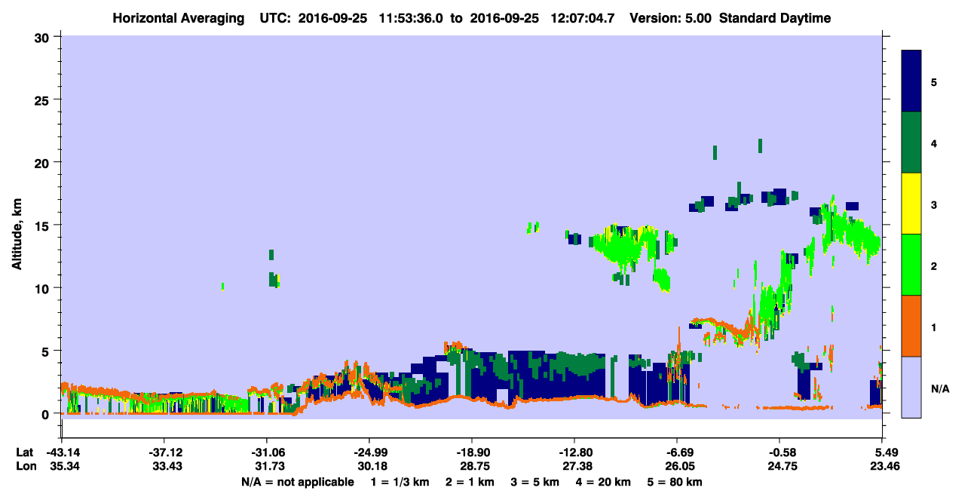Click the 10 tick on altitude axis

click(44, 288)
